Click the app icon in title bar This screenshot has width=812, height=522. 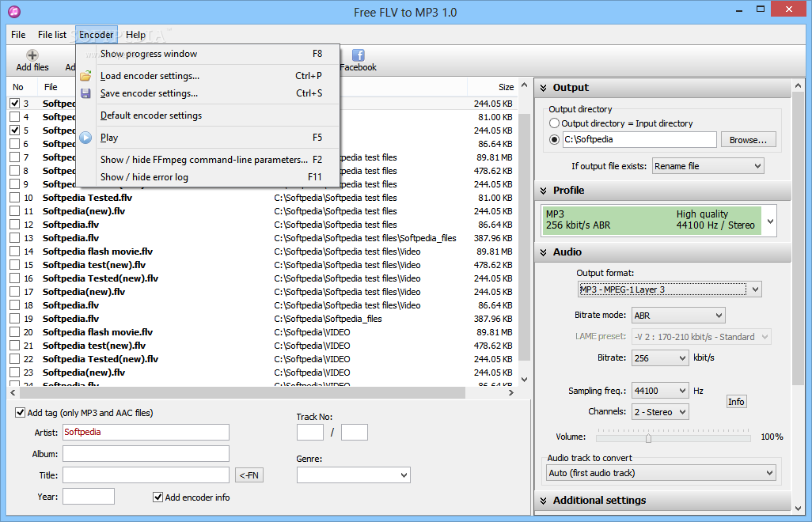(x=14, y=11)
